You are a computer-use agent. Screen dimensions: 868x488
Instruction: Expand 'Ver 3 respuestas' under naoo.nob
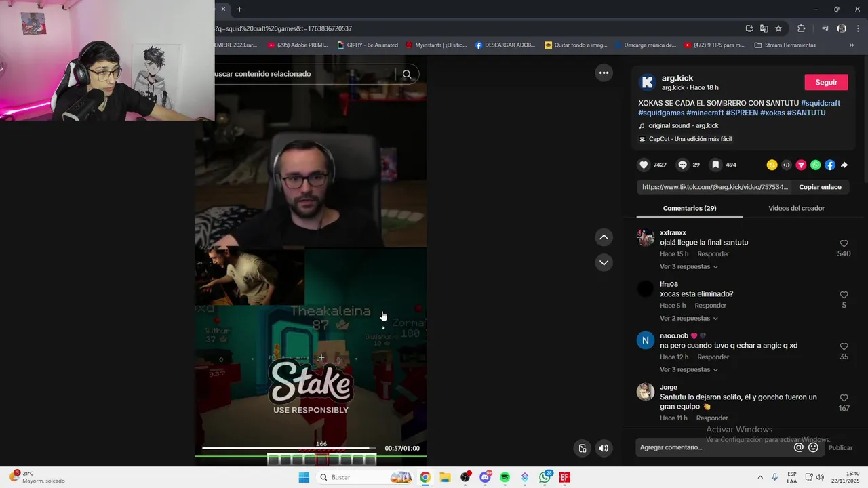coord(689,370)
